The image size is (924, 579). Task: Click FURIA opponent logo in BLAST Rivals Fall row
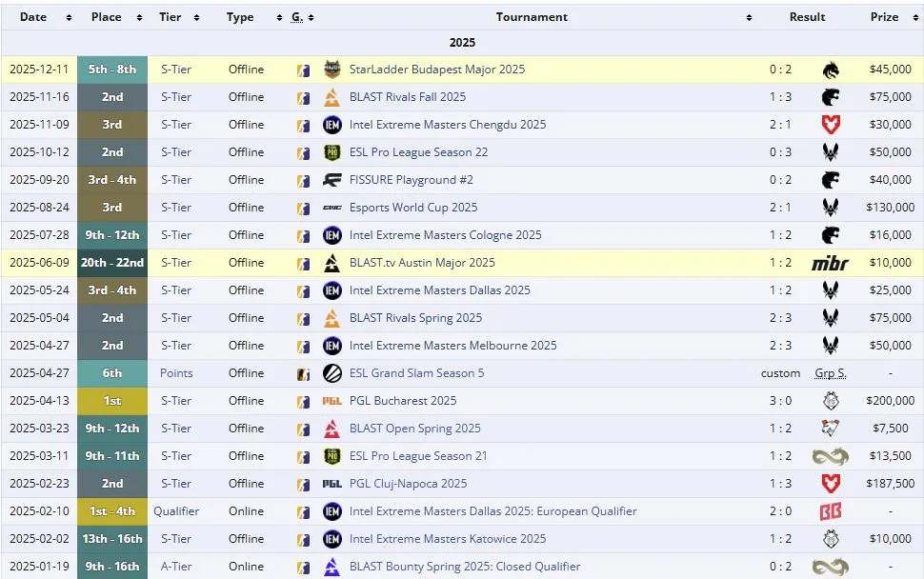tap(831, 97)
